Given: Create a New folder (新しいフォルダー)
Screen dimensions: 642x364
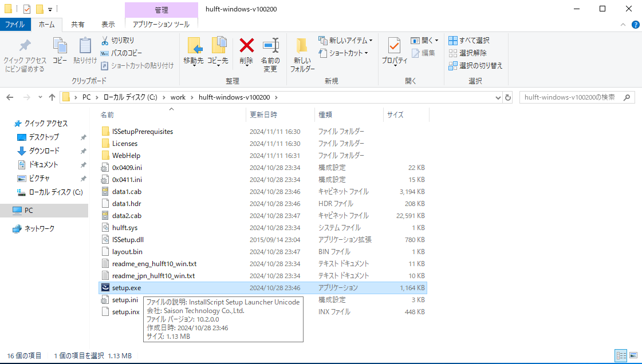Looking at the screenshot, I should 302,55.
